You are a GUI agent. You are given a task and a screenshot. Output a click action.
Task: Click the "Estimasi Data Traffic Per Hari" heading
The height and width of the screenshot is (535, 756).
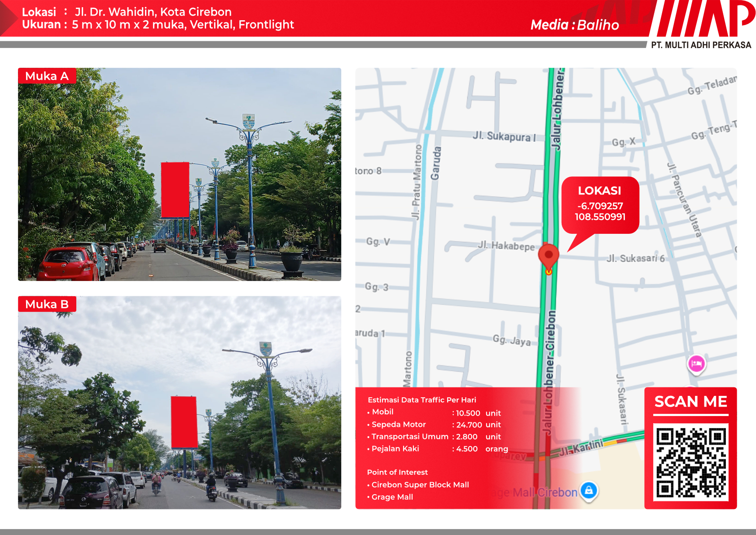click(422, 400)
